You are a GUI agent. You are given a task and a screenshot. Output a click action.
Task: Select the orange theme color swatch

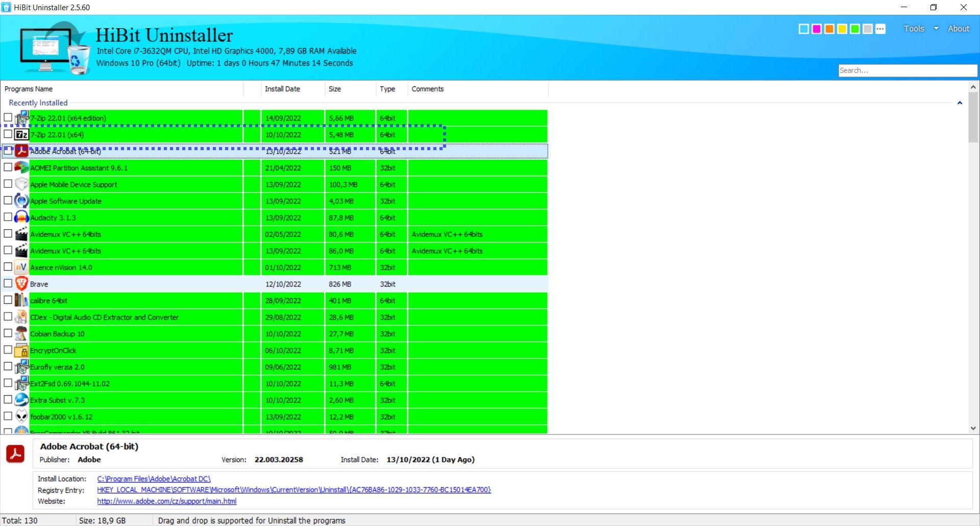[829, 29]
